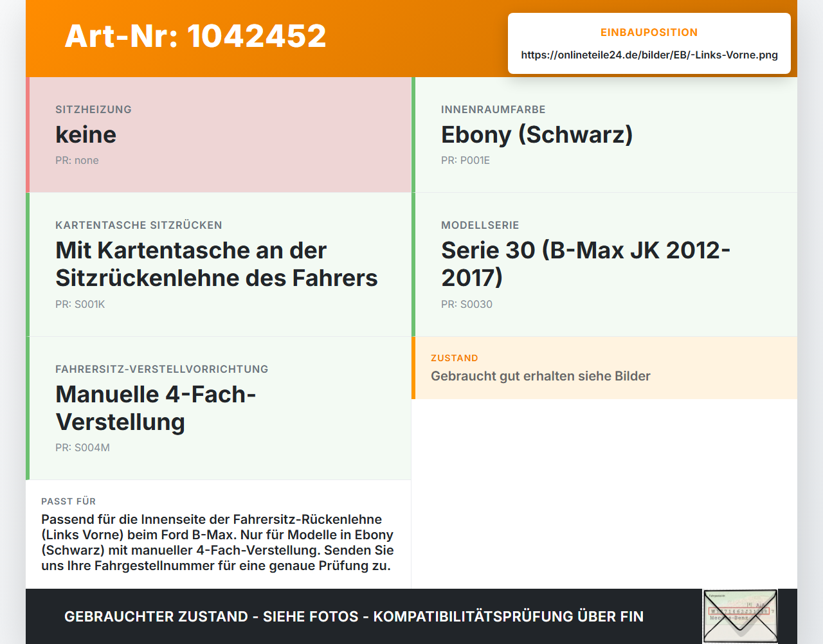
Task: Click the PR: P001E code
Action: tap(466, 160)
